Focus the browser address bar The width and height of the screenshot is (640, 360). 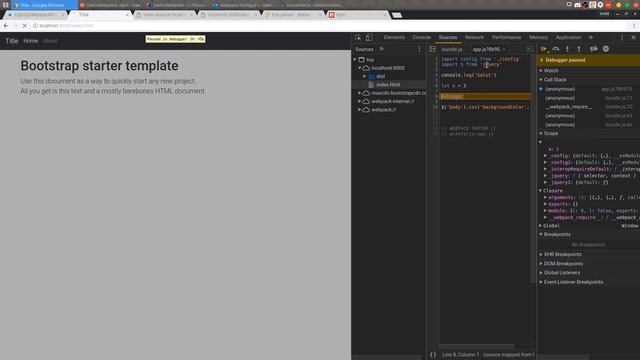pyautogui.click(x=327, y=26)
